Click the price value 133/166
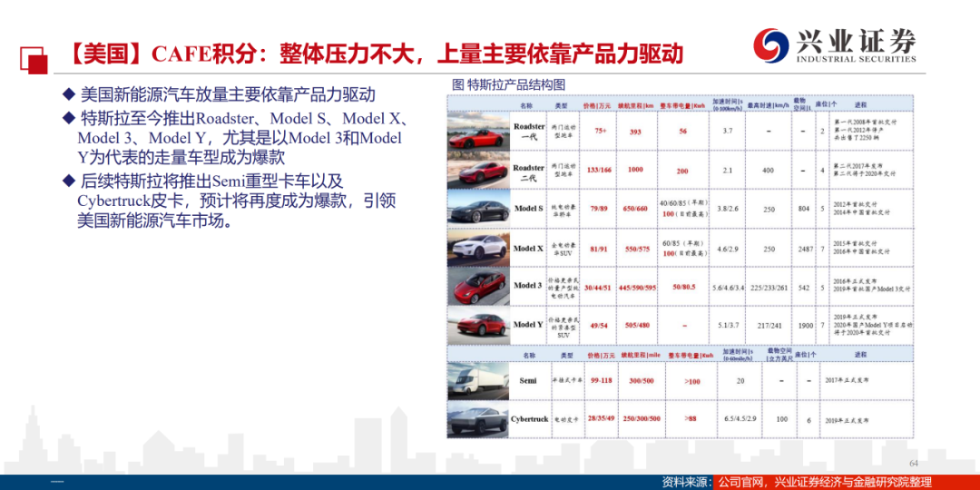Screen dimensions: 980x490 (598, 170)
